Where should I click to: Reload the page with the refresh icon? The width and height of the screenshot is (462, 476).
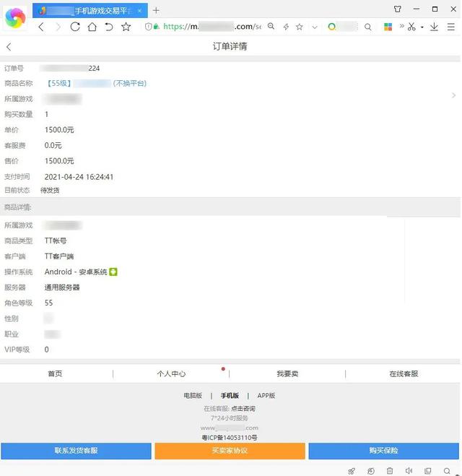(75, 27)
